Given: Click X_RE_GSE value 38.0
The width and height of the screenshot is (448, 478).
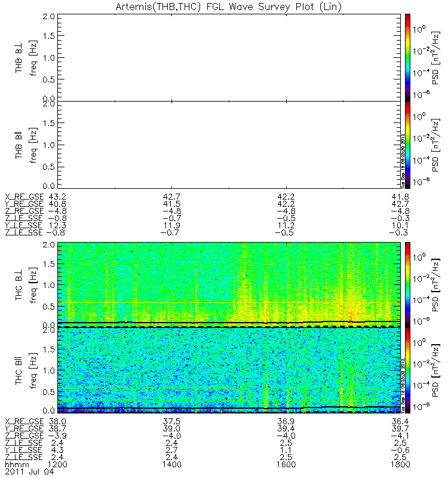Looking at the screenshot, I should [57, 422].
